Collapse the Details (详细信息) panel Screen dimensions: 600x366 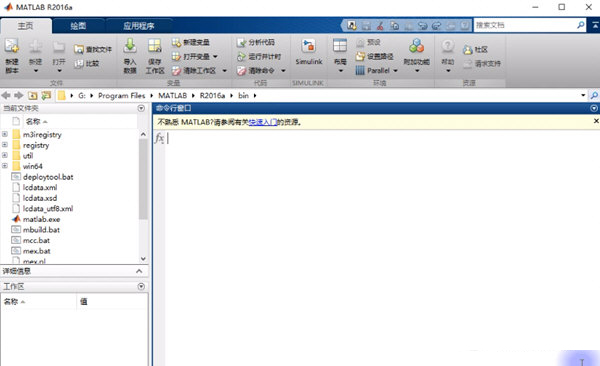click(x=139, y=271)
